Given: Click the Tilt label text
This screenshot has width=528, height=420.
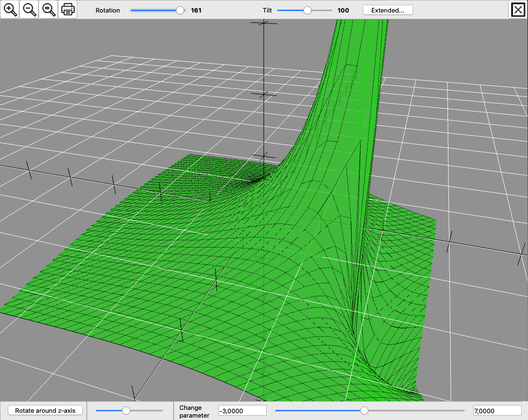Looking at the screenshot, I should 268,10.
